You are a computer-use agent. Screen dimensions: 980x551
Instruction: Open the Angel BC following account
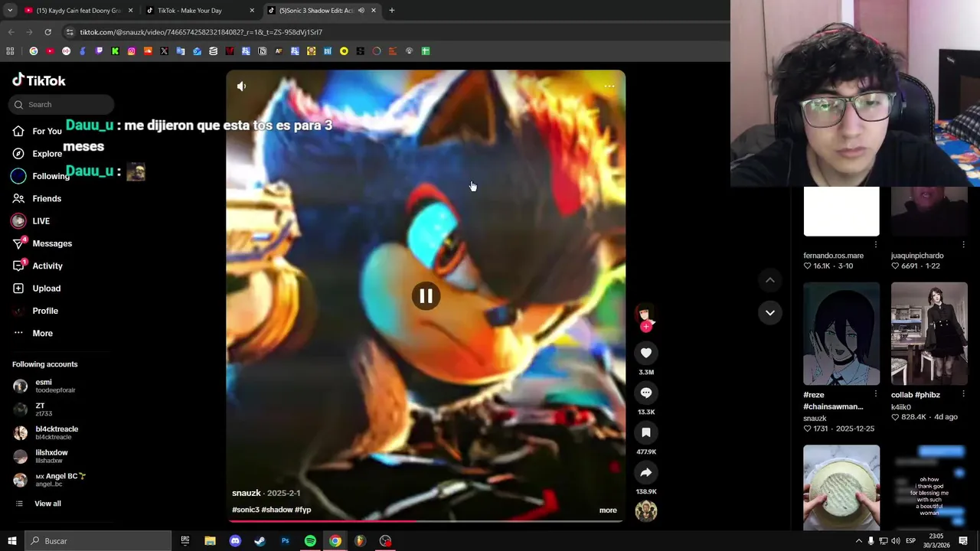click(x=51, y=480)
